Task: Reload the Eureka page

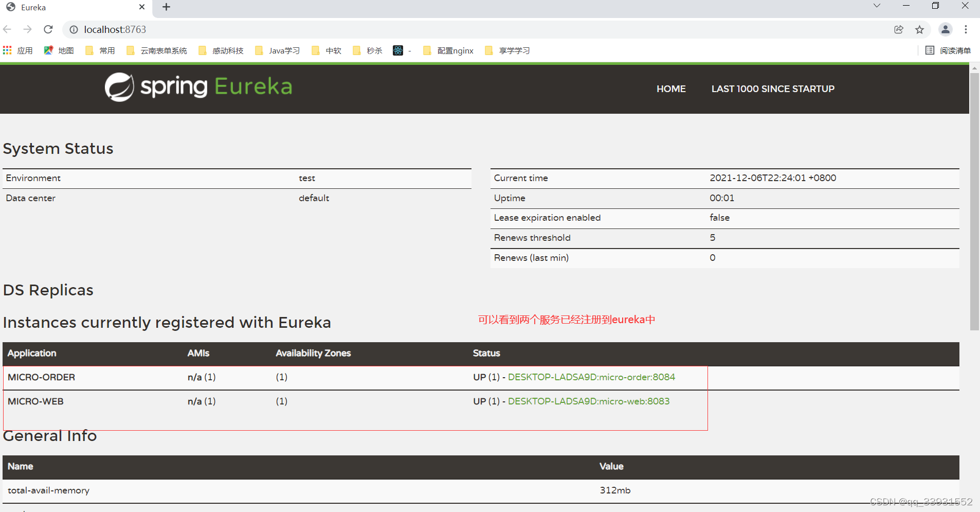Action: 48,29
